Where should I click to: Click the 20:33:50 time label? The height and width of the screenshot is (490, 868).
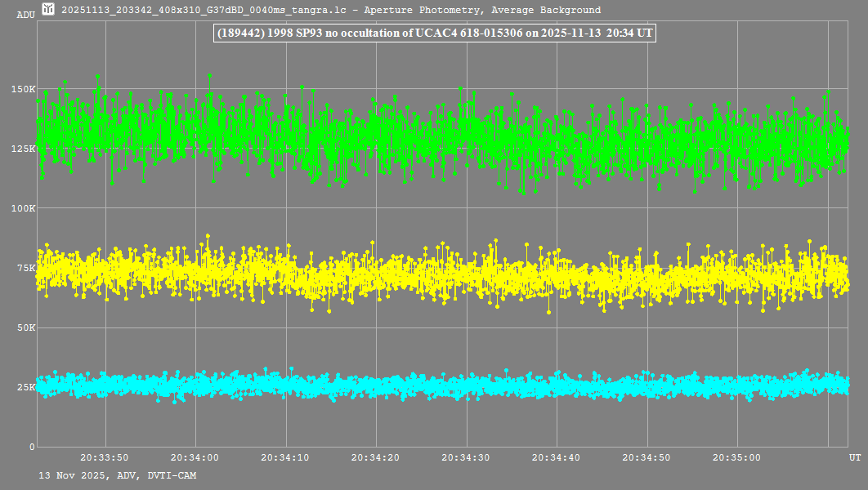pyautogui.click(x=105, y=457)
